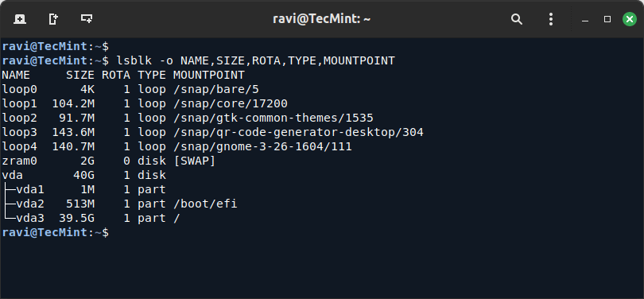Viewport: 644px width, 299px height.
Task: Close the terminal with green X button
Action: pos(629,19)
